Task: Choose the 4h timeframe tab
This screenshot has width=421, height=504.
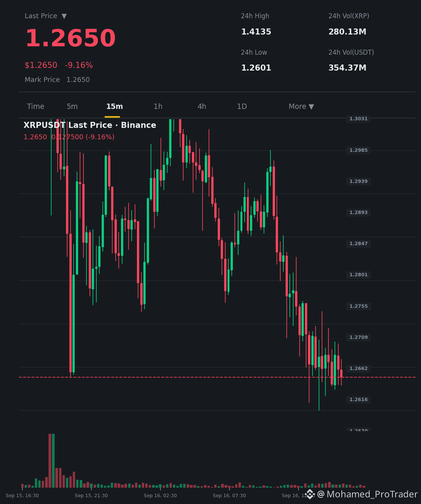Action: pyautogui.click(x=202, y=107)
